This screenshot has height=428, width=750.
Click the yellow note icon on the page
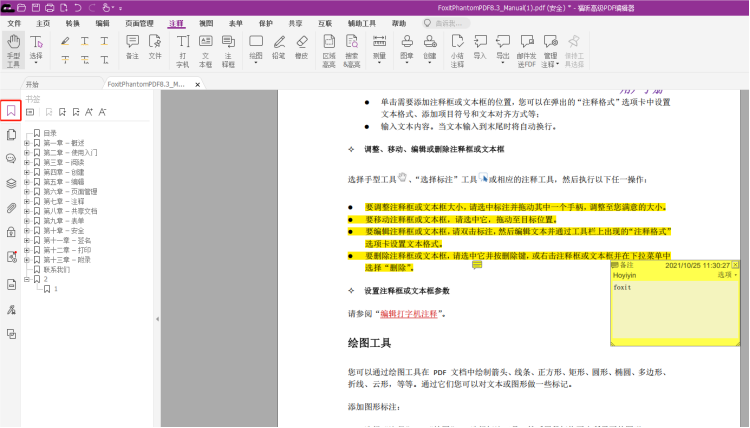click(x=477, y=265)
